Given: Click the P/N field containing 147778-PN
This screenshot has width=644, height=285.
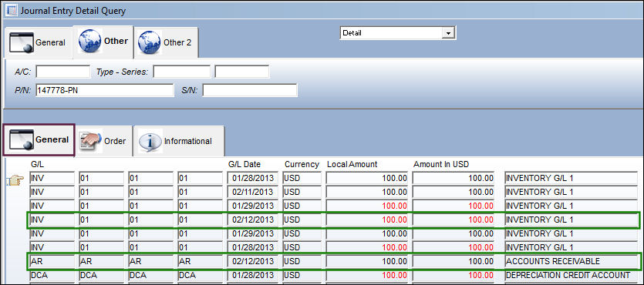Looking at the screenshot, I should pos(105,90).
